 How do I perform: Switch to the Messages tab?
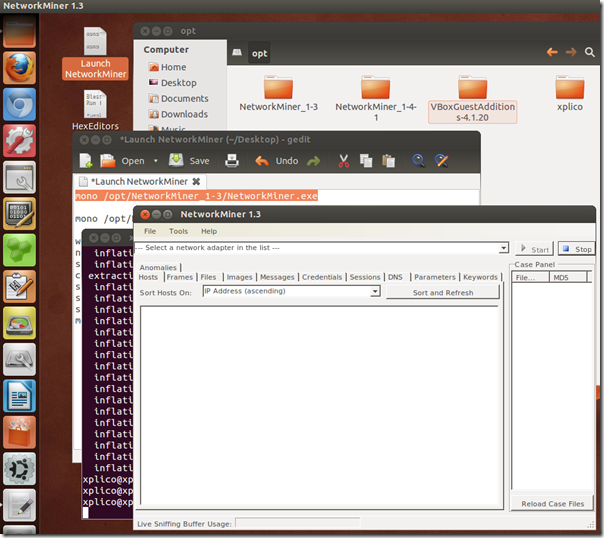coord(277,277)
